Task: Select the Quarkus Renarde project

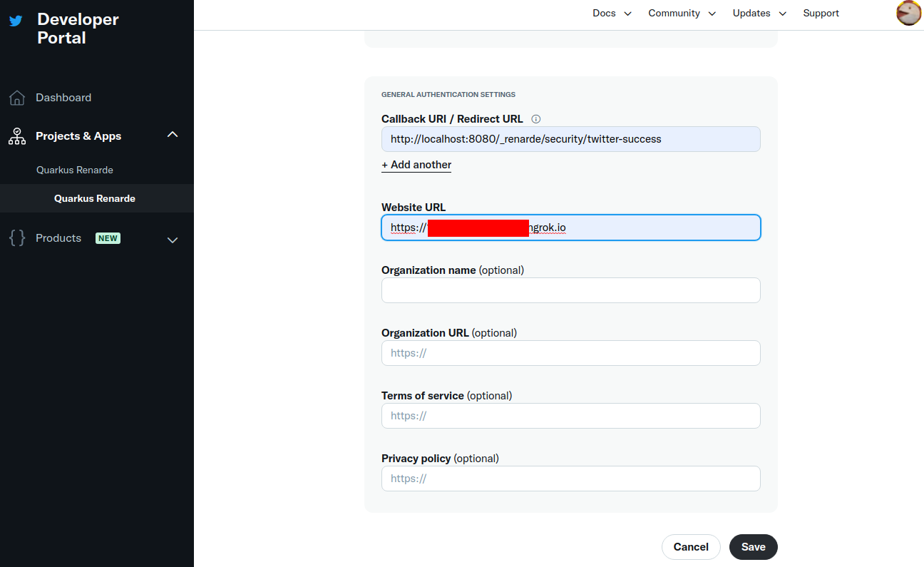Action: pos(75,170)
